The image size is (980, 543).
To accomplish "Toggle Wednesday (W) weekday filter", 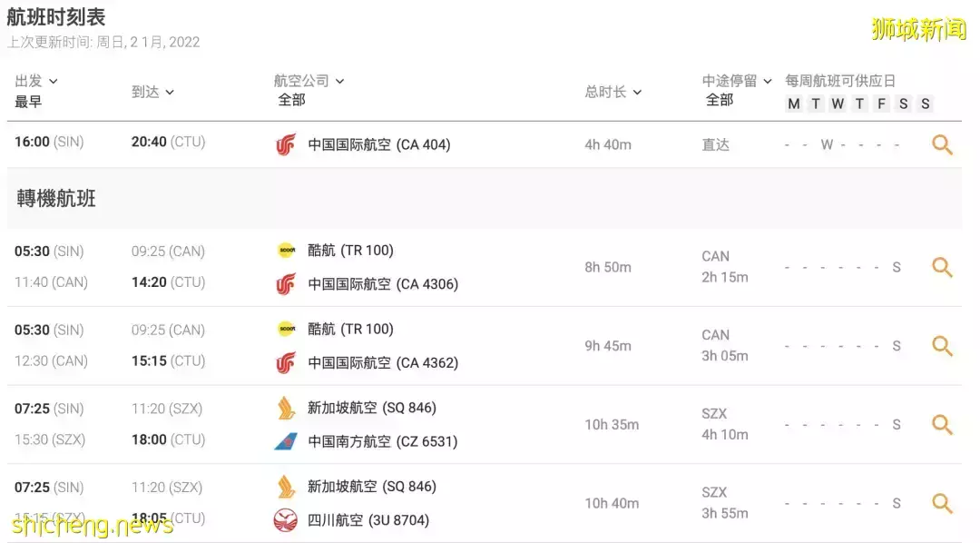I will (838, 104).
